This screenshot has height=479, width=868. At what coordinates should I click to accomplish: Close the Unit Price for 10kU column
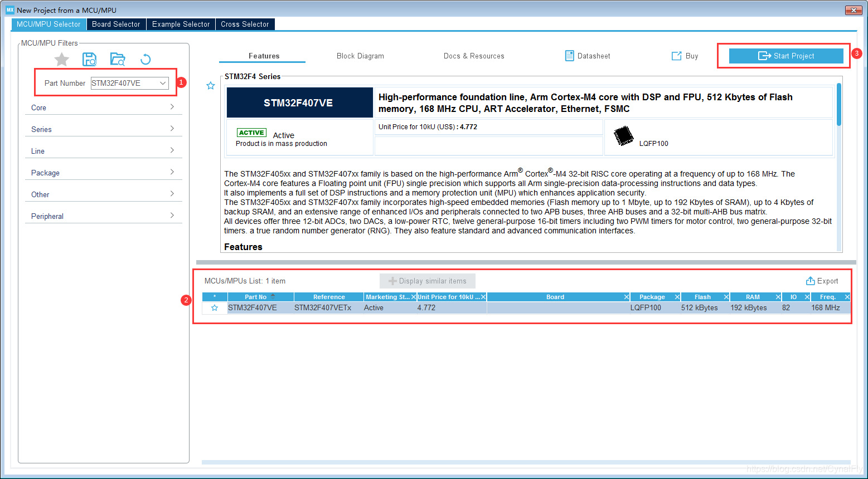click(x=483, y=297)
